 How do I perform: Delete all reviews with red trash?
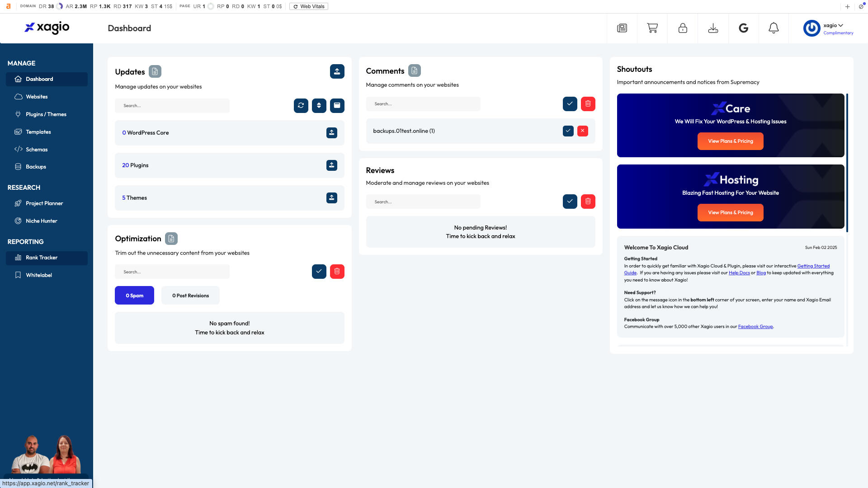[588, 201]
